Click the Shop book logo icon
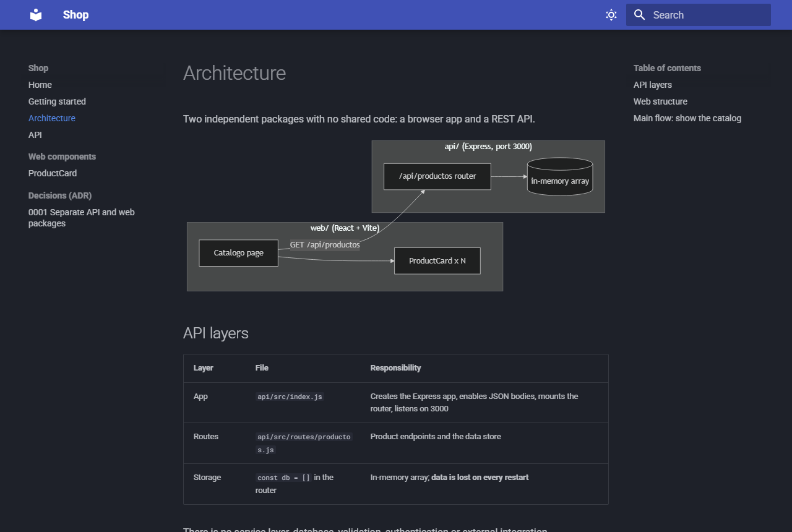 [36, 15]
